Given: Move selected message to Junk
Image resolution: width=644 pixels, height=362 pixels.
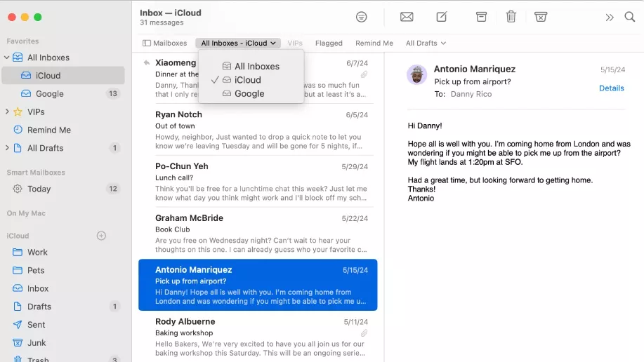Looking at the screenshot, I should (541, 17).
